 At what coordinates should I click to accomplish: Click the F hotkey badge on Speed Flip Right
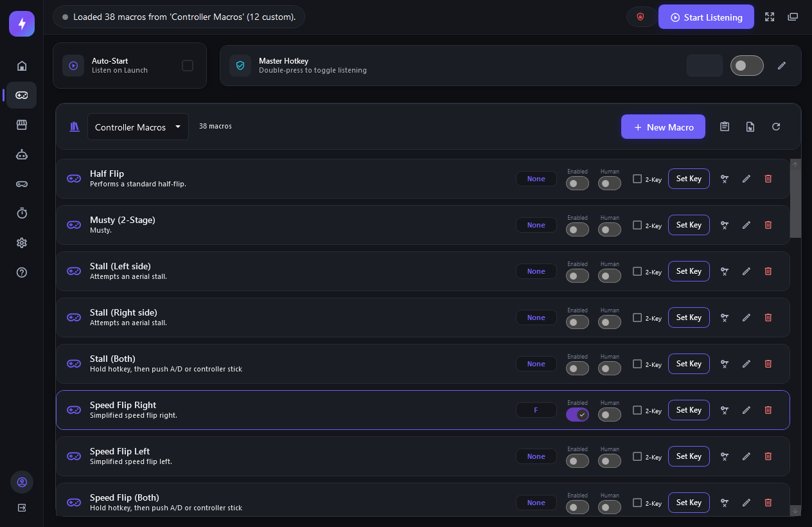tap(536, 410)
